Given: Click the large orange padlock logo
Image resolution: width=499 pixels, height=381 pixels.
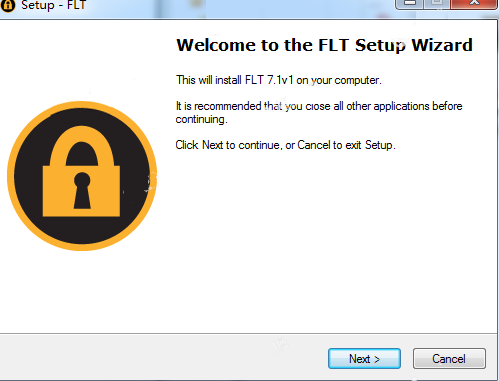Looking at the screenshot, I should pyautogui.click(x=82, y=176).
